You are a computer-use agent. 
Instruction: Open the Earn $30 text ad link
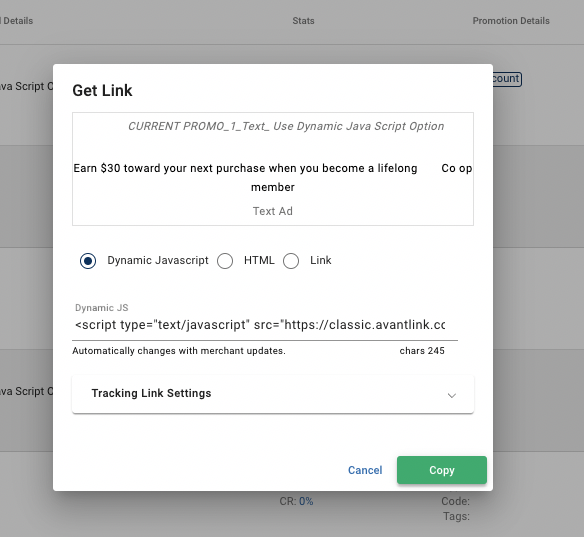pos(245,177)
